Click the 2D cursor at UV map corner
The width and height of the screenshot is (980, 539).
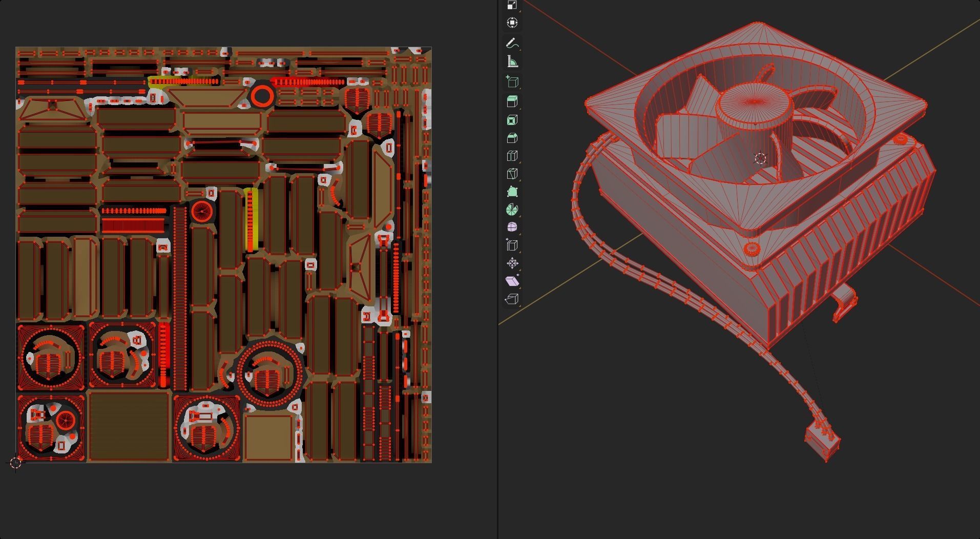(15, 463)
